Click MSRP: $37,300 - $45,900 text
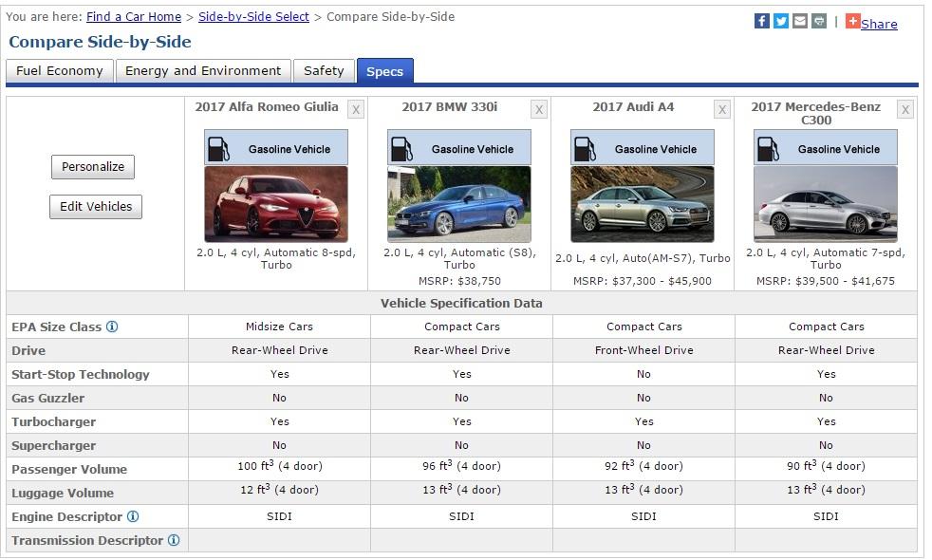932x560 pixels. coord(642,281)
